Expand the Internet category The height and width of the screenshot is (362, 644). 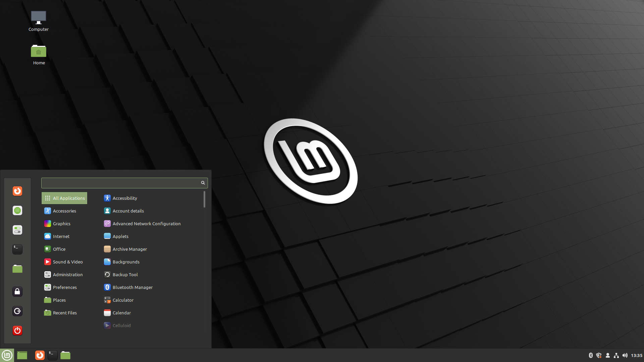tap(61, 236)
